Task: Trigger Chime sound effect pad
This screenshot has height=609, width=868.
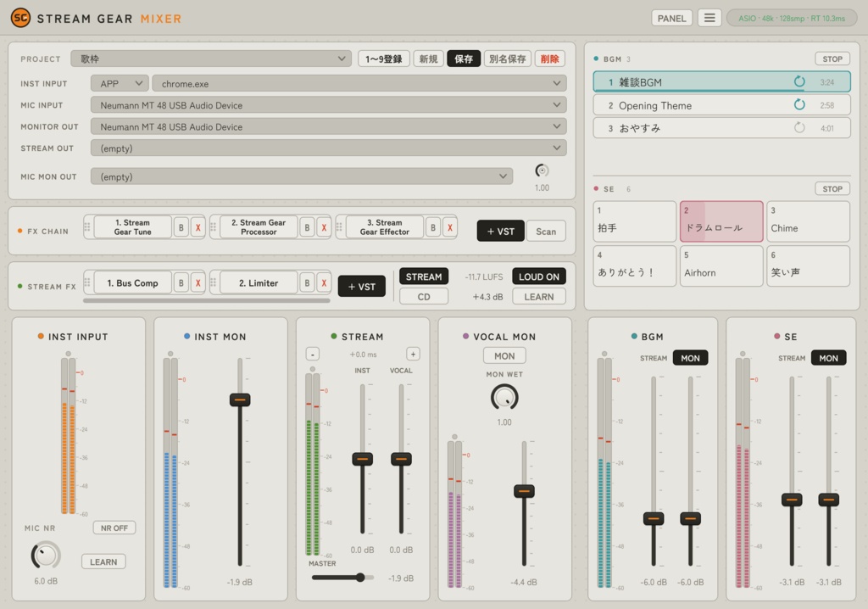Action: click(808, 221)
